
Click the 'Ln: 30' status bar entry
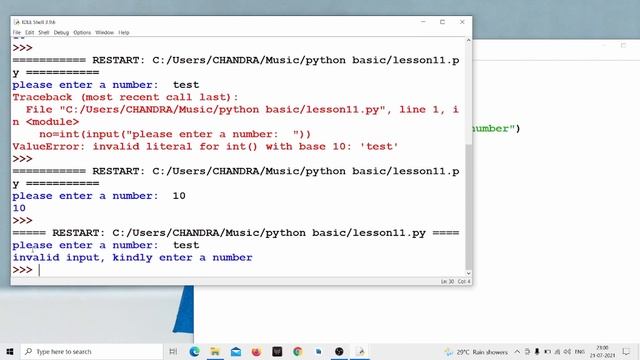[447, 282]
